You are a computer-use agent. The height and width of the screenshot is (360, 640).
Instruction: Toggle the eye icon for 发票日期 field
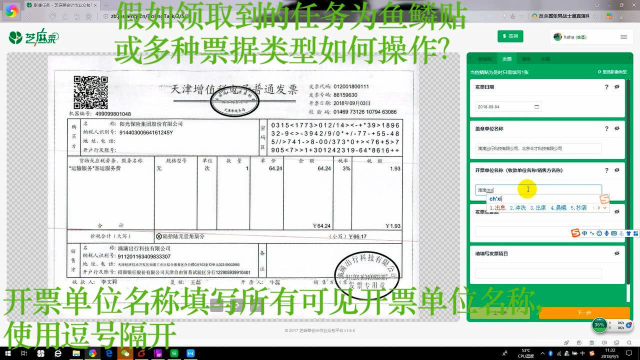click(617, 87)
